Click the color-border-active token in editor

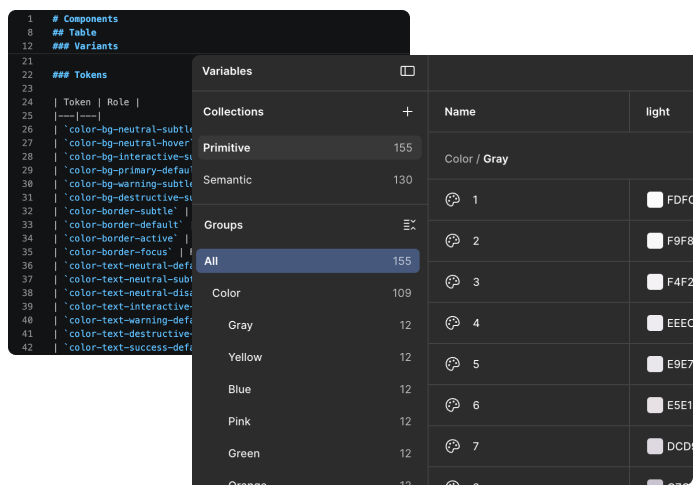point(121,238)
